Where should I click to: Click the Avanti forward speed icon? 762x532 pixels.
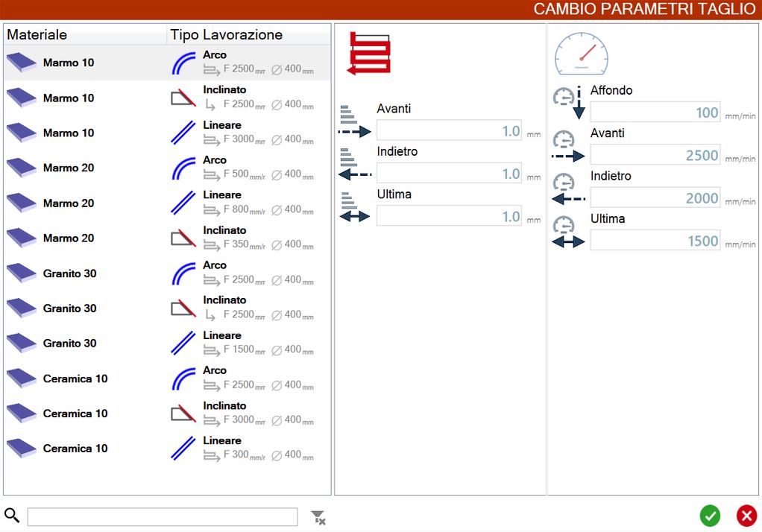coord(569,146)
